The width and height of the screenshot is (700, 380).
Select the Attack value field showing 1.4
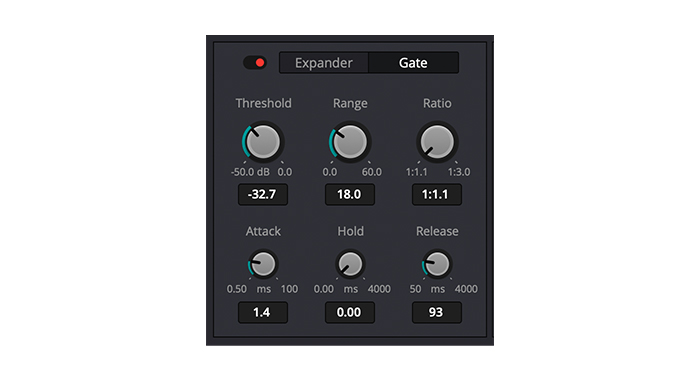coord(262,312)
